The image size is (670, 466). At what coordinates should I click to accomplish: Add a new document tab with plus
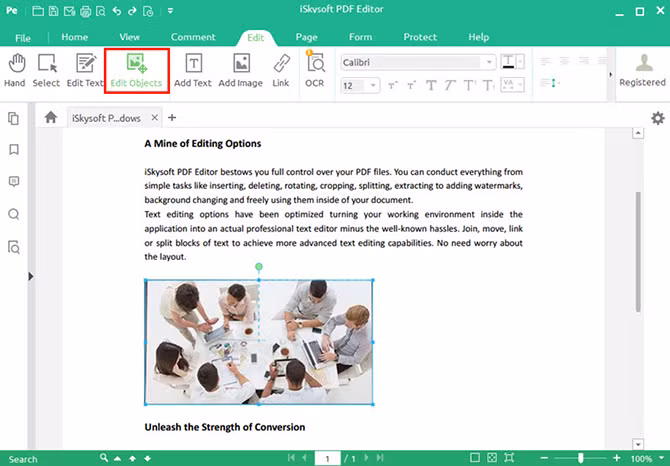tap(171, 118)
